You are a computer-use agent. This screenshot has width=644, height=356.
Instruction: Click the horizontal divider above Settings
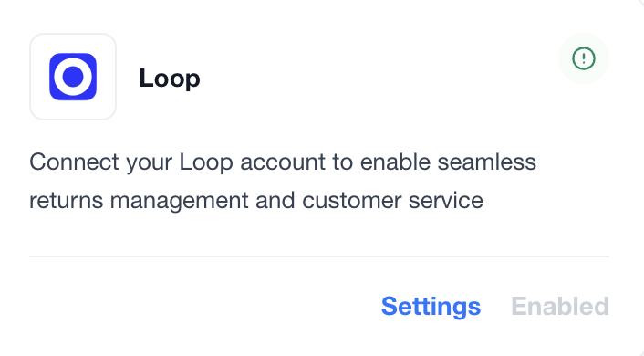click(x=319, y=257)
